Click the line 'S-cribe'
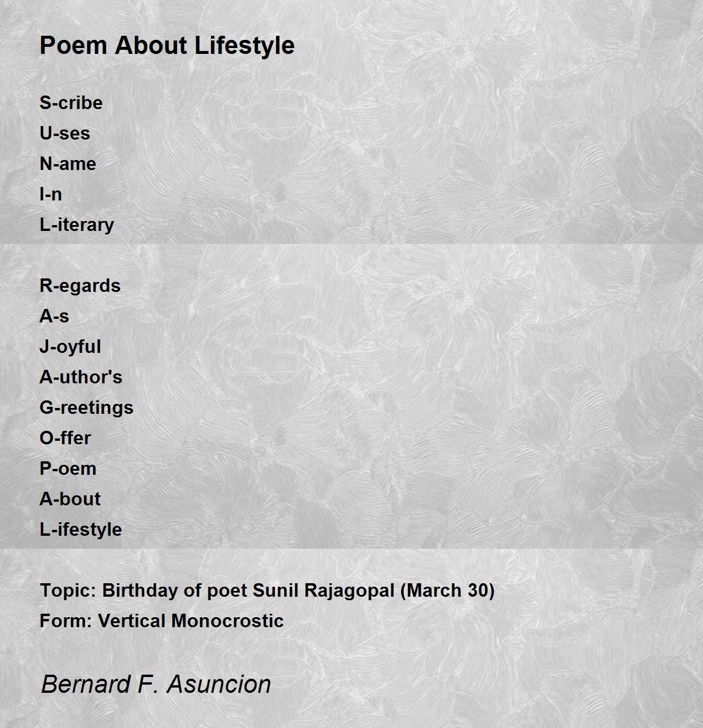This screenshot has width=703, height=728. tap(71, 103)
